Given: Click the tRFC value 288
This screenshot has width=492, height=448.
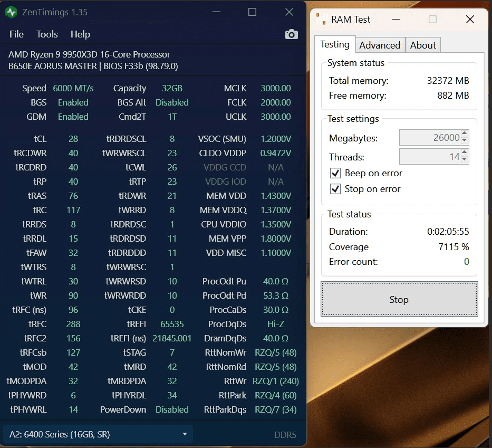Looking at the screenshot, I should [73, 324].
